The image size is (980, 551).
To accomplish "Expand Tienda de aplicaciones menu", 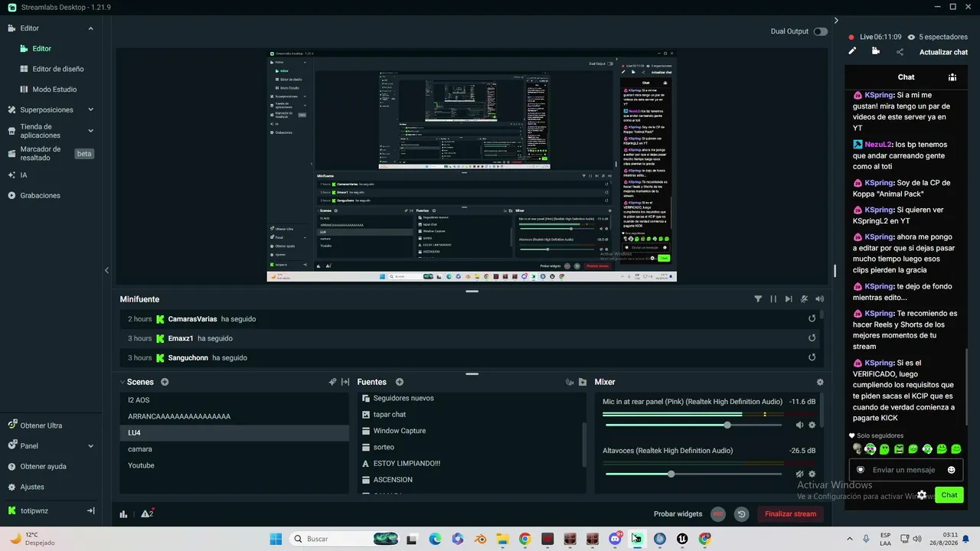I will pyautogui.click(x=90, y=132).
